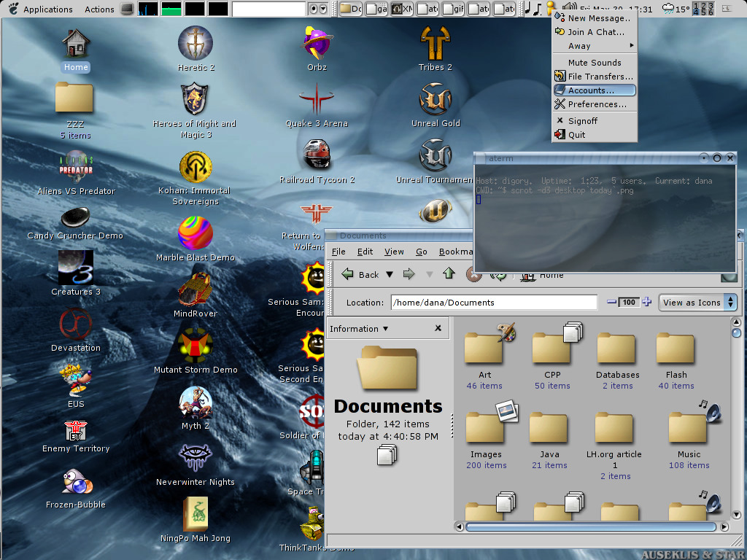
Task: Expand the Information sidebar dropdown
Action: (x=359, y=329)
